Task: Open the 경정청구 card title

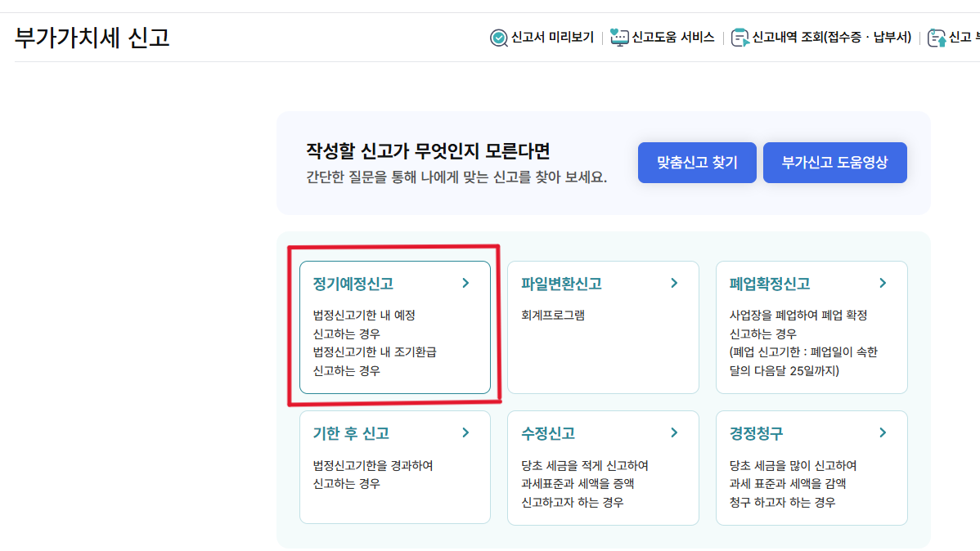Action: click(x=756, y=433)
